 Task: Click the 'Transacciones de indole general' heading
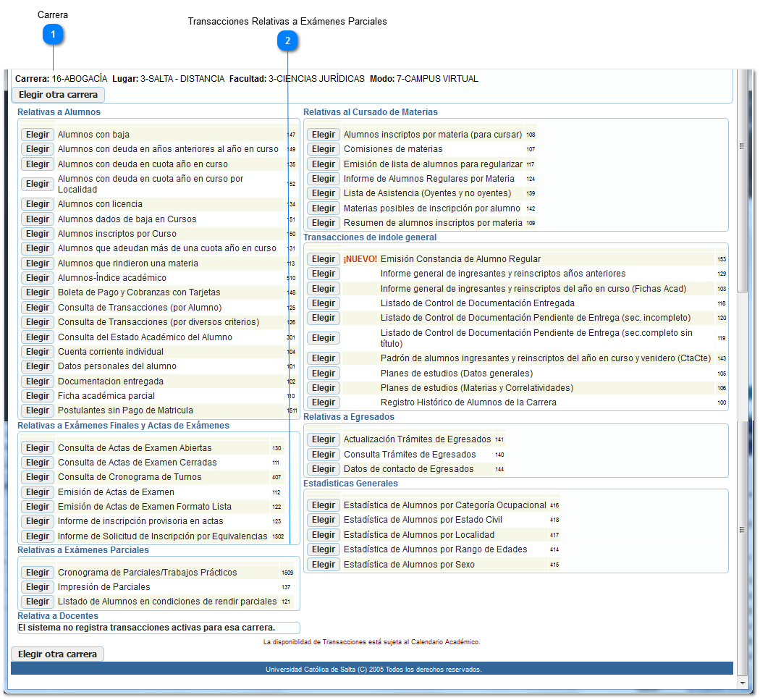[370, 237]
